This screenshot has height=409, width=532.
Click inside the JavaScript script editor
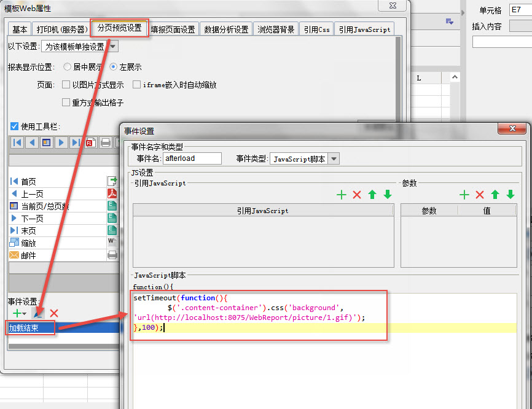coord(325,351)
